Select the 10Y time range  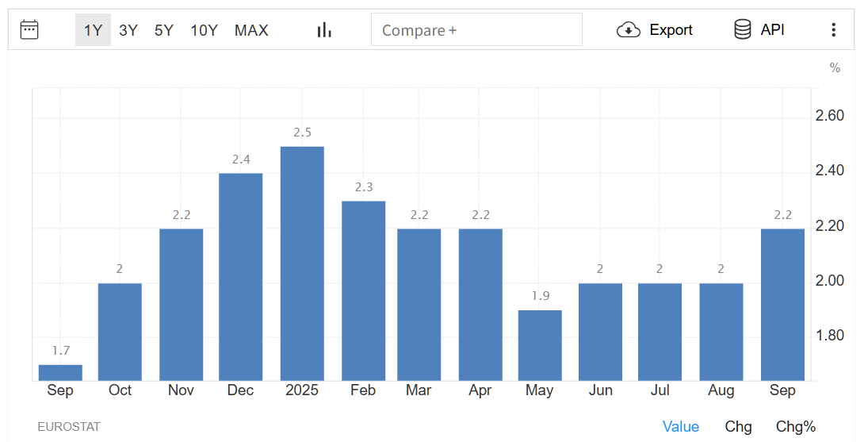coord(204,30)
